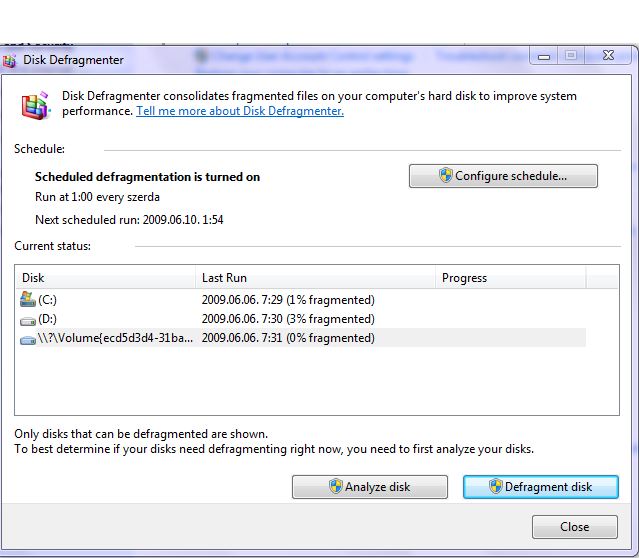The height and width of the screenshot is (558, 639).
Task: Click the 7:30 (3% fragmented) entry
Action: 288,319
